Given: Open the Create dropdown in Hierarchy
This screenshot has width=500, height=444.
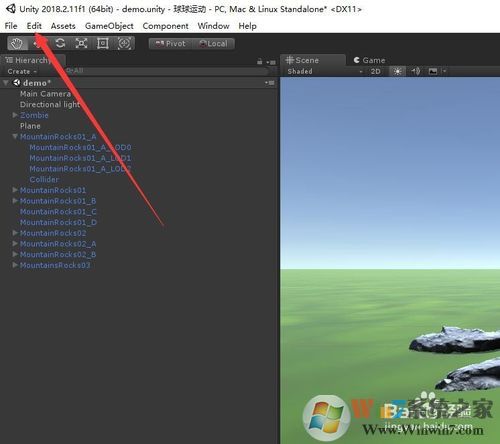Looking at the screenshot, I should coord(22,72).
